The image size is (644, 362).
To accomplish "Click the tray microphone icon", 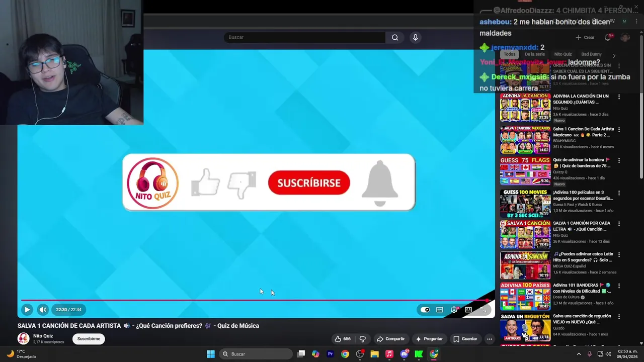I will point(590,354).
